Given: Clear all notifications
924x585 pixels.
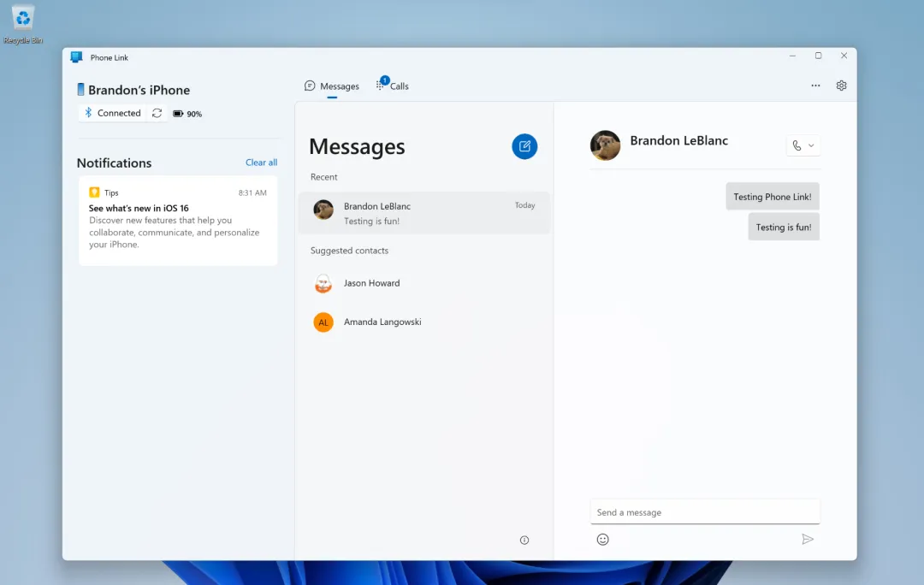Looking at the screenshot, I should click(261, 162).
